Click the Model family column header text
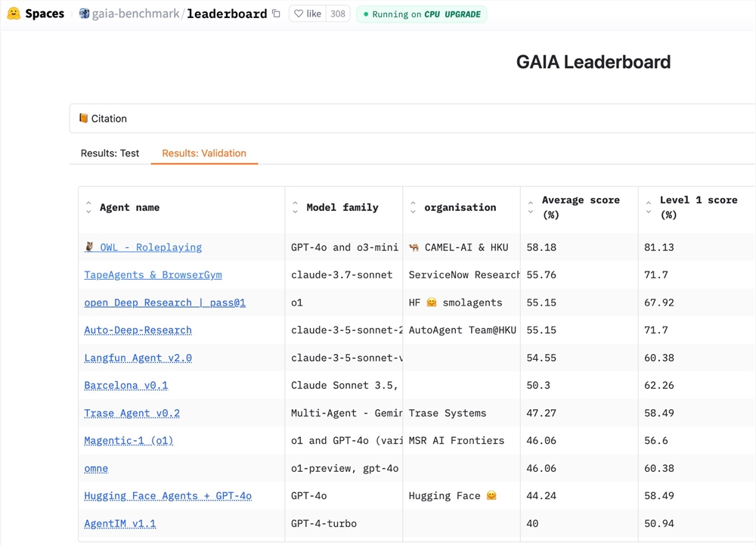This screenshot has width=756, height=546. 342,207
